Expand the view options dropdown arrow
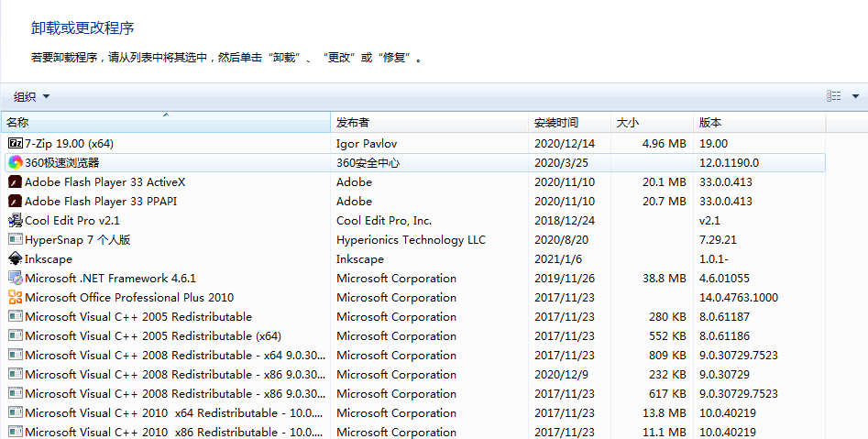Viewport: 868px width, 439px height. [x=855, y=96]
